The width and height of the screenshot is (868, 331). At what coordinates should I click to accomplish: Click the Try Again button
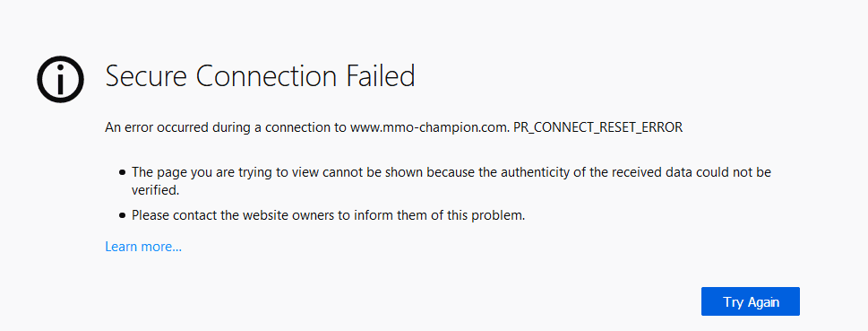(750, 301)
